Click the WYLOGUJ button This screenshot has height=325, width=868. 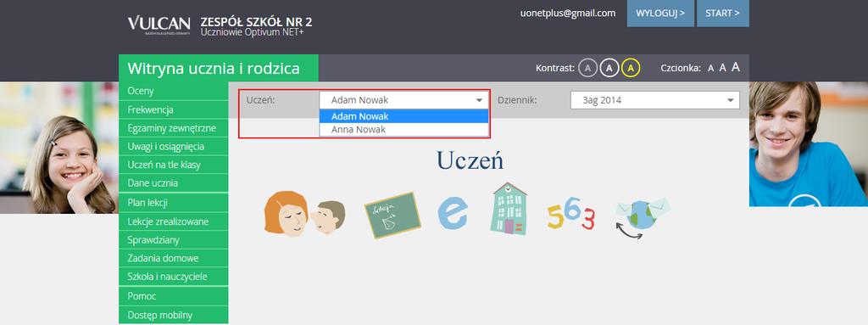click(660, 14)
